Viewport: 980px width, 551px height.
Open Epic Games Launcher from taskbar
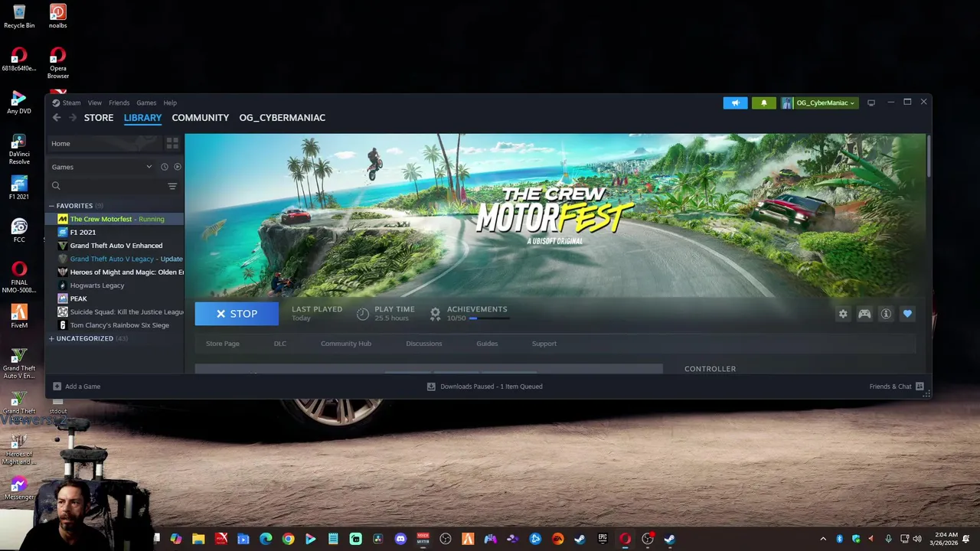(x=603, y=539)
